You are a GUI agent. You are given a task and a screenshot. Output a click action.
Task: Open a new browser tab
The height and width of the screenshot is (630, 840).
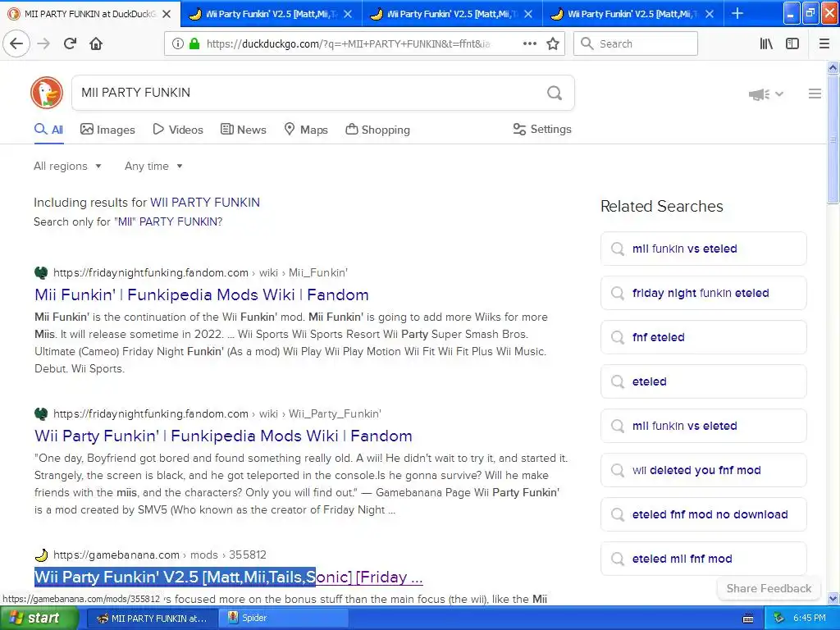tap(737, 13)
